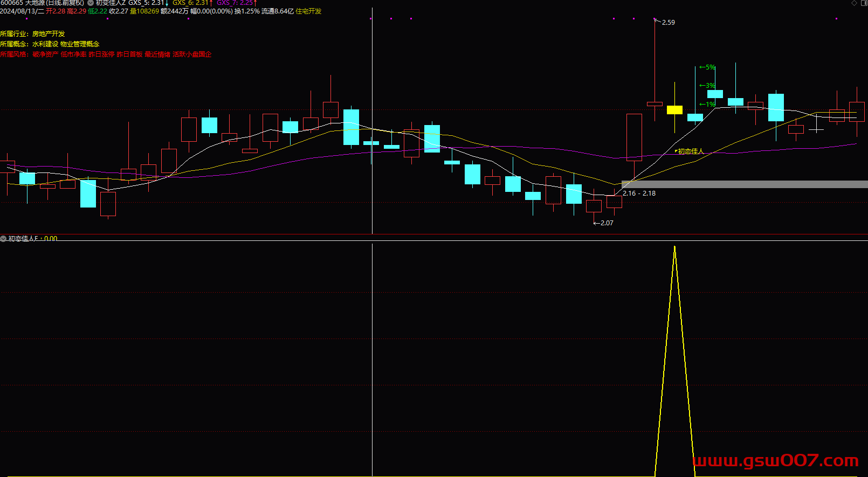This screenshot has height=477, width=868.
Task: Click the yellow candlestick bar
Action: coord(674,110)
